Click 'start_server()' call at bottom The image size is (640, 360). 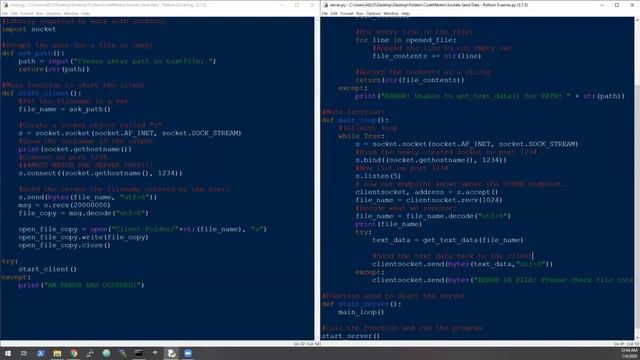[351, 336]
